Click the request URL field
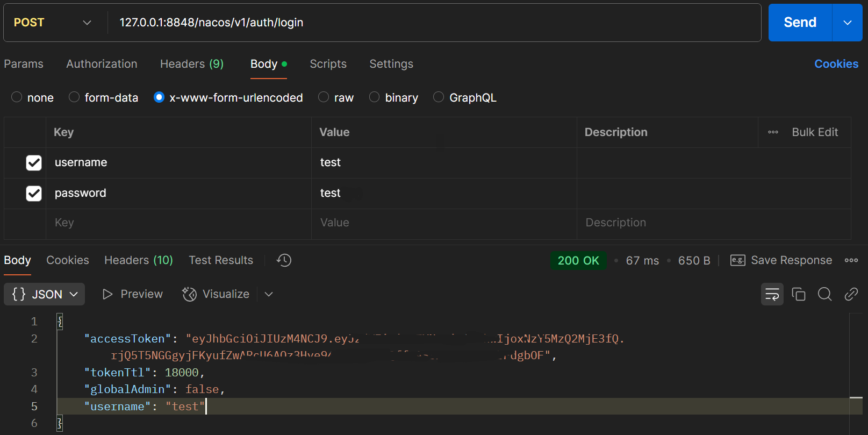868x435 pixels. click(x=434, y=23)
